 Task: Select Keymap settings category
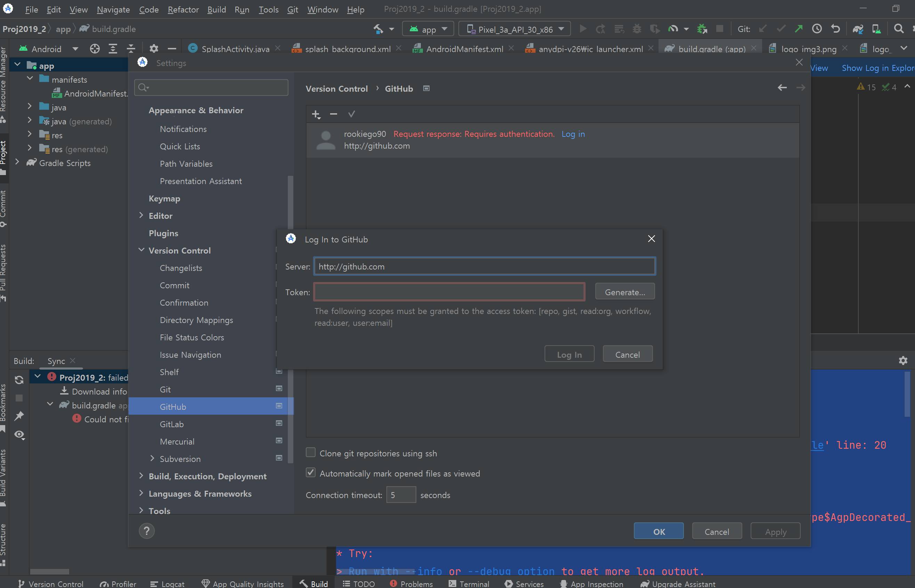[x=164, y=199]
